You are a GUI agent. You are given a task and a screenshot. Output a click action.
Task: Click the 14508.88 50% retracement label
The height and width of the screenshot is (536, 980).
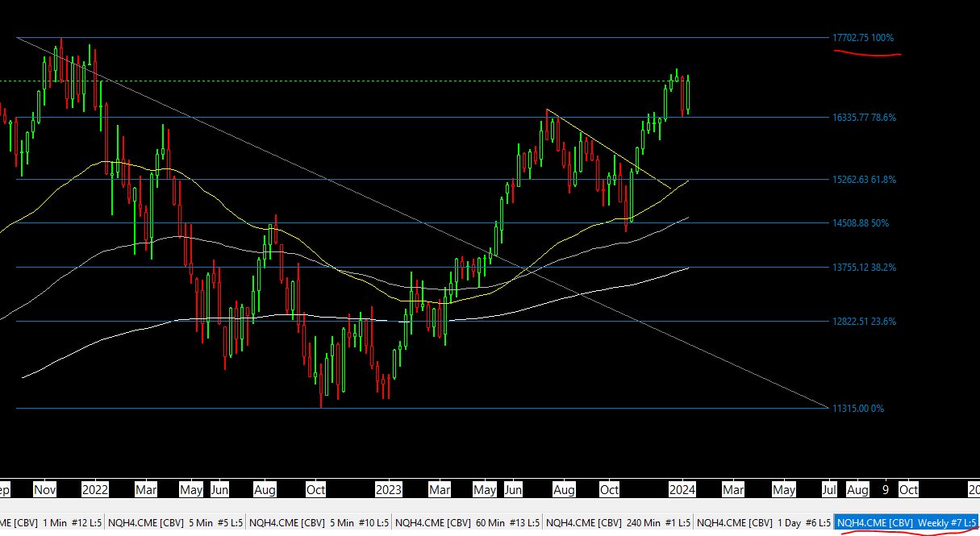point(861,223)
